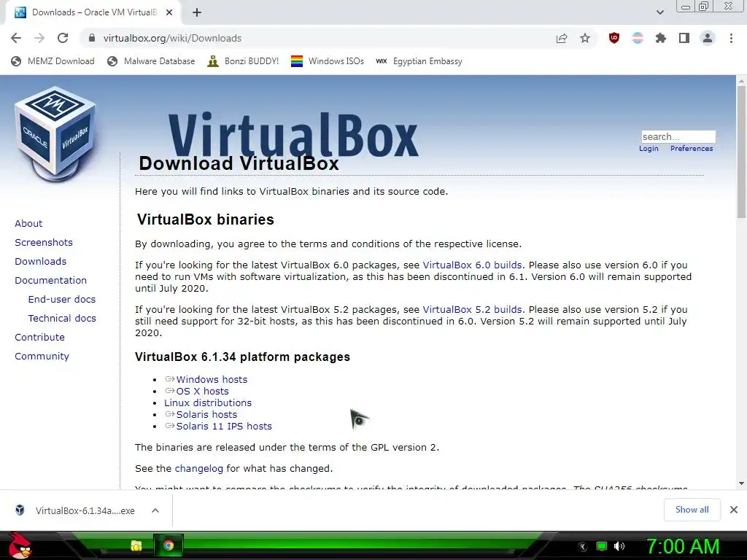This screenshot has height=560, width=747.
Task: Focus the site search field
Action: 678,136
